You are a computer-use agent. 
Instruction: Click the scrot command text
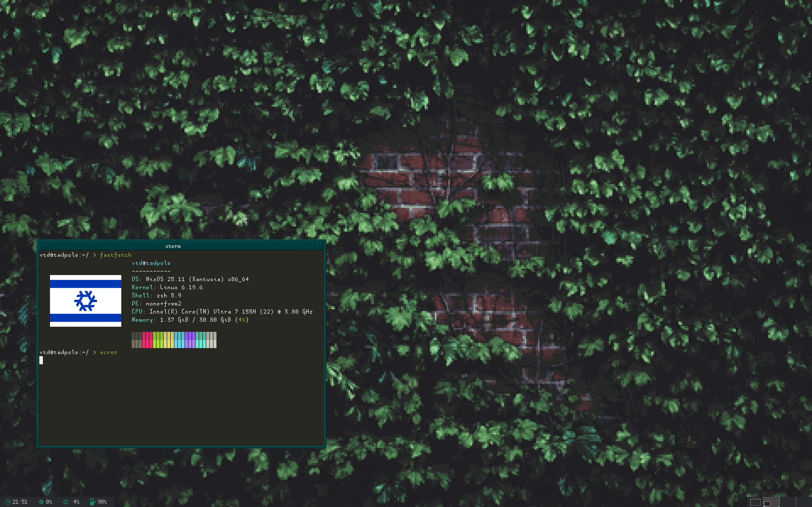108,352
